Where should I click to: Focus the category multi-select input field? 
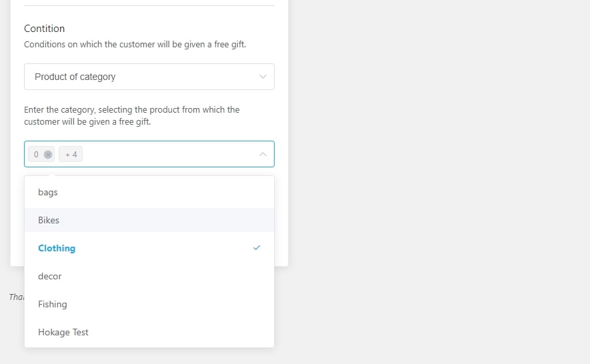tap(167, 155)
